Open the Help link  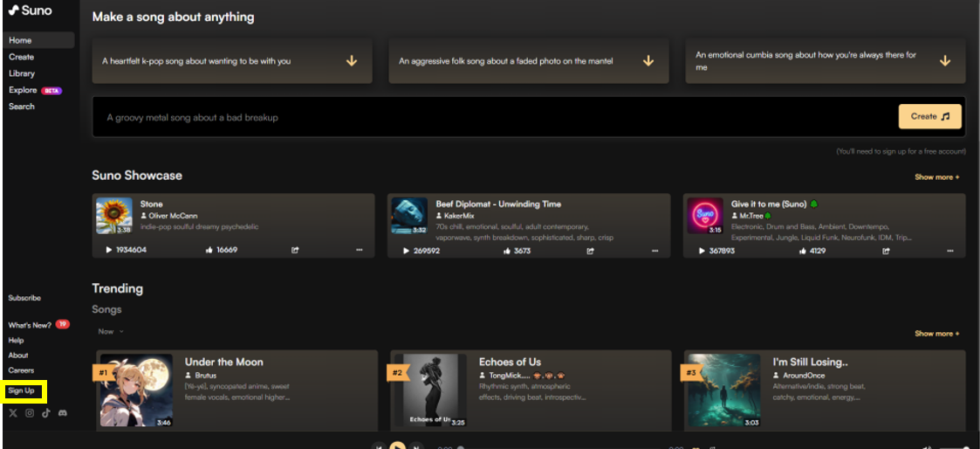[17, 340]
